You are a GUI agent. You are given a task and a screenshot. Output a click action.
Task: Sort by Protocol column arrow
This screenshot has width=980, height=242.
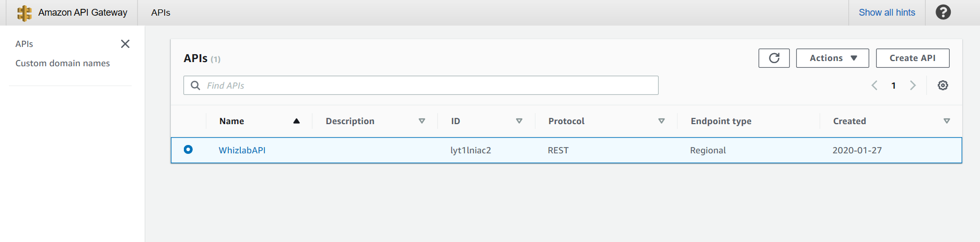[661, 121]
